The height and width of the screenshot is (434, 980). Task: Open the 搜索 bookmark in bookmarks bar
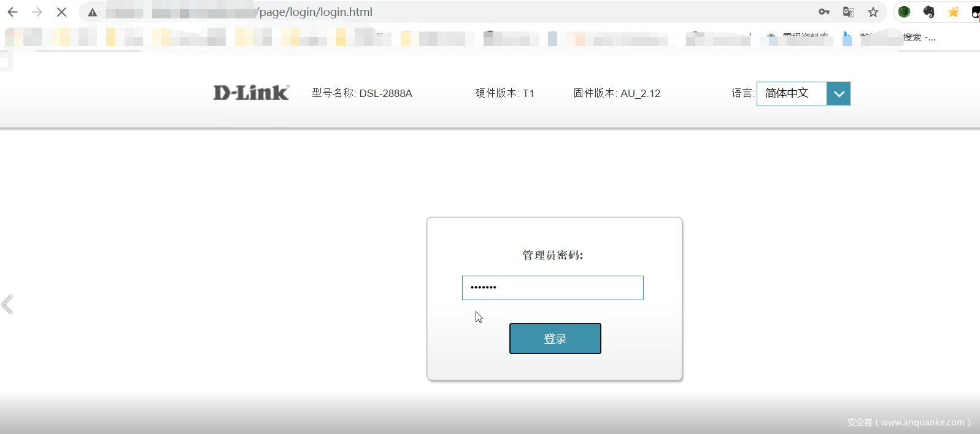point(919,38)
